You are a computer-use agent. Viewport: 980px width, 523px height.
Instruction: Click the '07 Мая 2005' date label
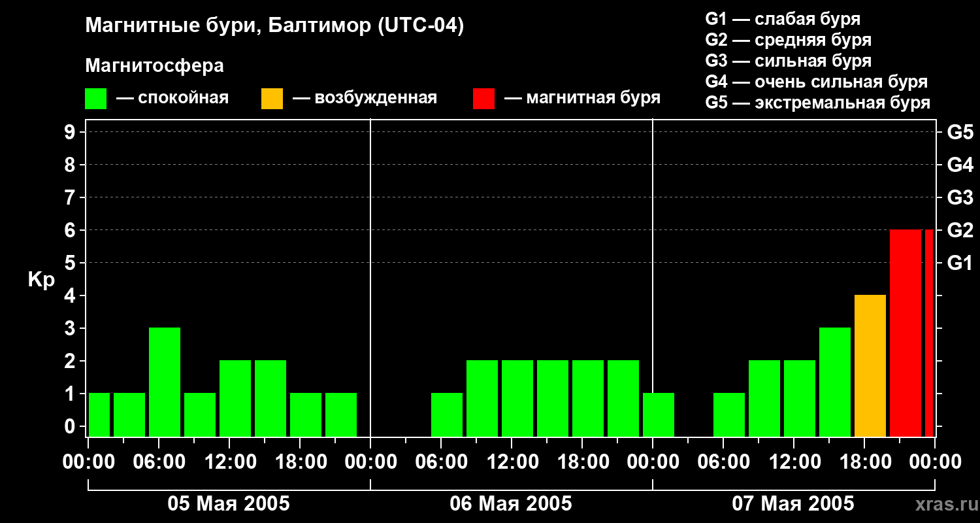click(793, 504)
